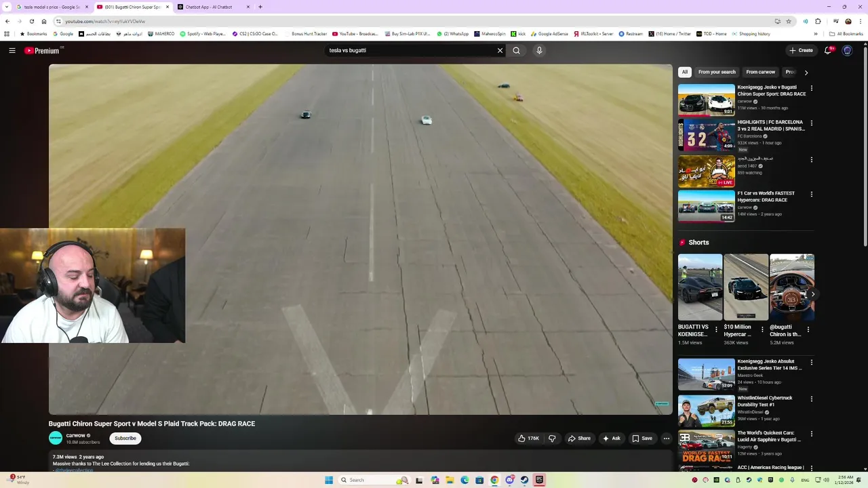The image size is (868, 488).
Task: Switch to tesla model s price Google tab
Action: coord(52,7)
